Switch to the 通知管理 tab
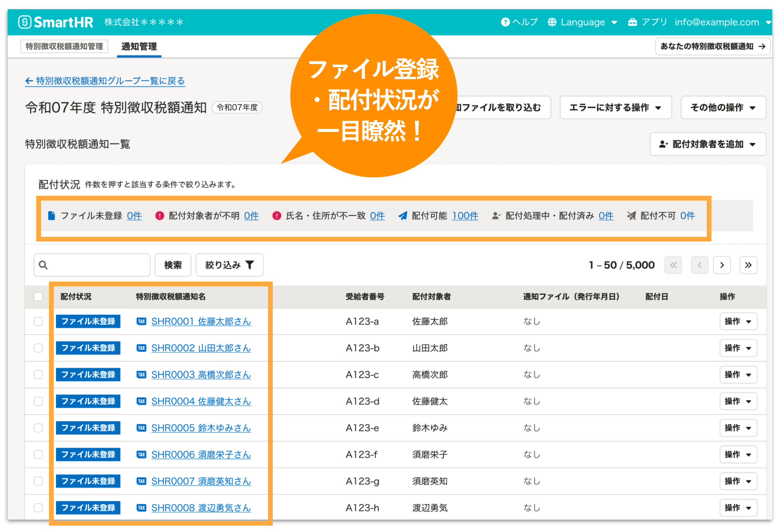Image resolution: width=784 pixels, height=532 pixels. [x=139, y=47]
